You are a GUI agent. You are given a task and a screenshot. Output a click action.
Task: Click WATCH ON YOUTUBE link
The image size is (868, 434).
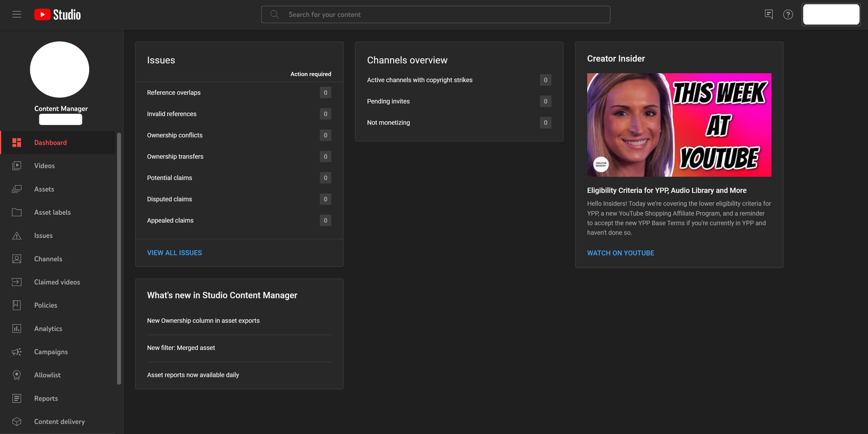coord(620,253)
